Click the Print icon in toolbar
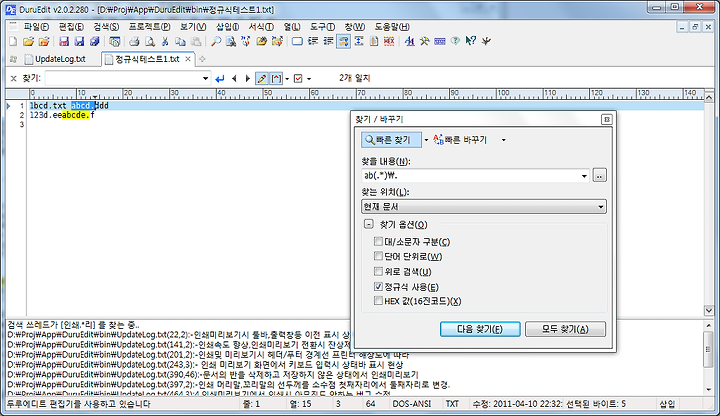 pos(134,41)
